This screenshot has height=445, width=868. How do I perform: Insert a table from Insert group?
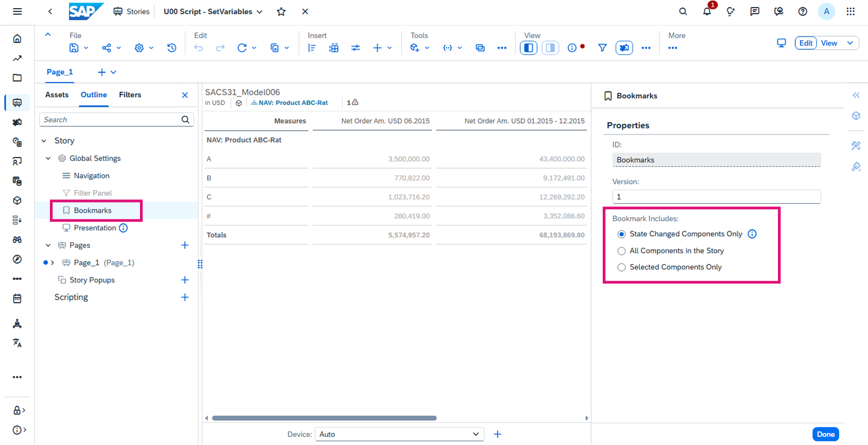pos(334,48)
